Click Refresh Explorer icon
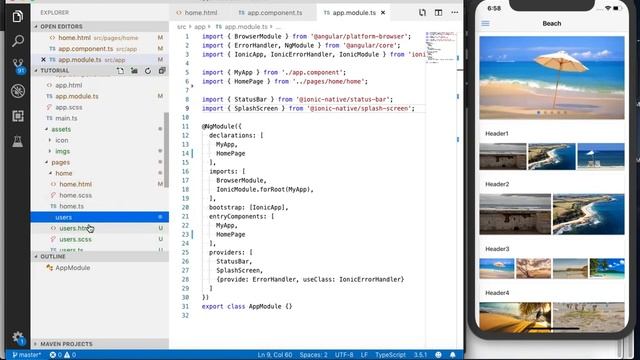 pos(148,71)
